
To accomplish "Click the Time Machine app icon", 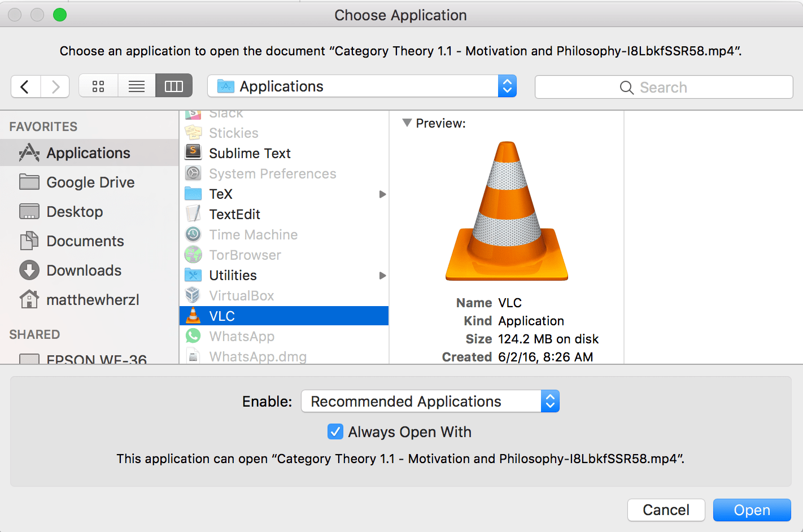I will pos(193,234).
